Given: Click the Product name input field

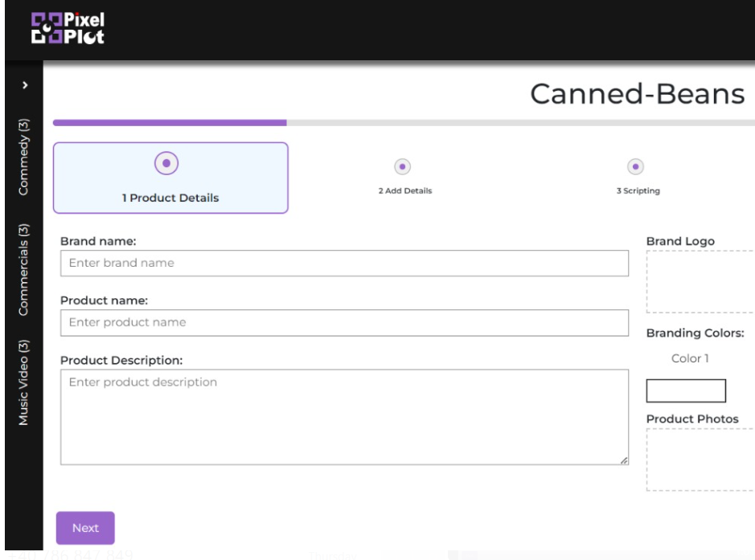Looking at the screenshot, I should (346, 322).
